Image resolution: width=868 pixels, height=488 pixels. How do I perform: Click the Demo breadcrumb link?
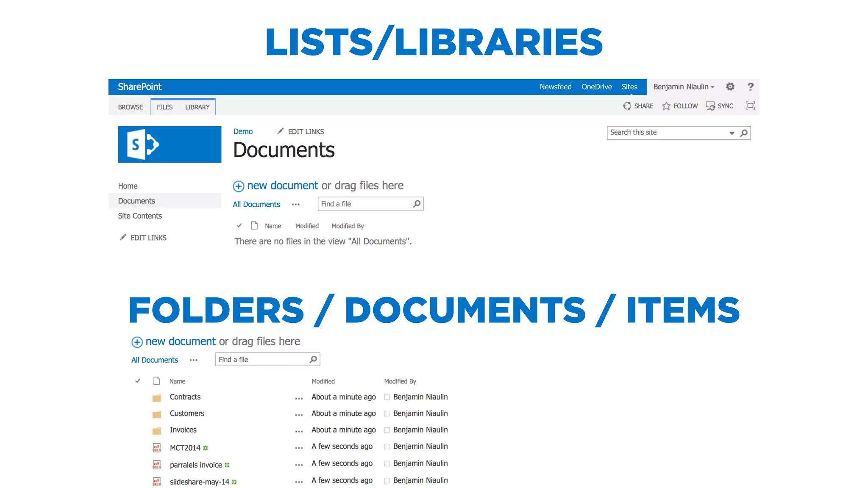tap(243, 131)
